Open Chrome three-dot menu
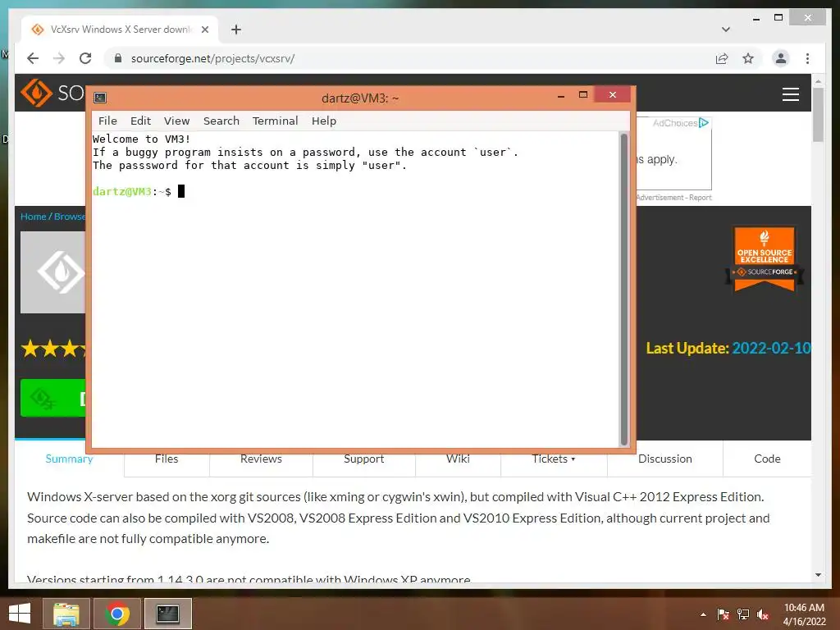The height and width of the screenshot is (630, 840). click(807, 58)
